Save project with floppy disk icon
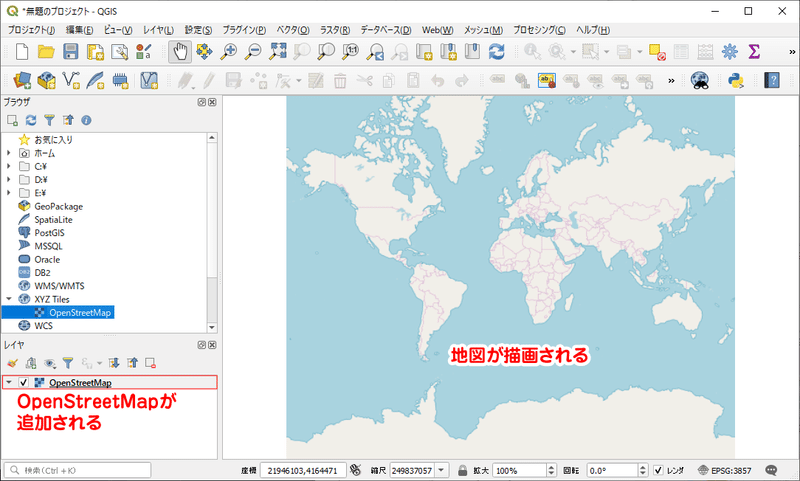Image resolution: width=800 pixels, height=481 pixels. click(70, 52)
